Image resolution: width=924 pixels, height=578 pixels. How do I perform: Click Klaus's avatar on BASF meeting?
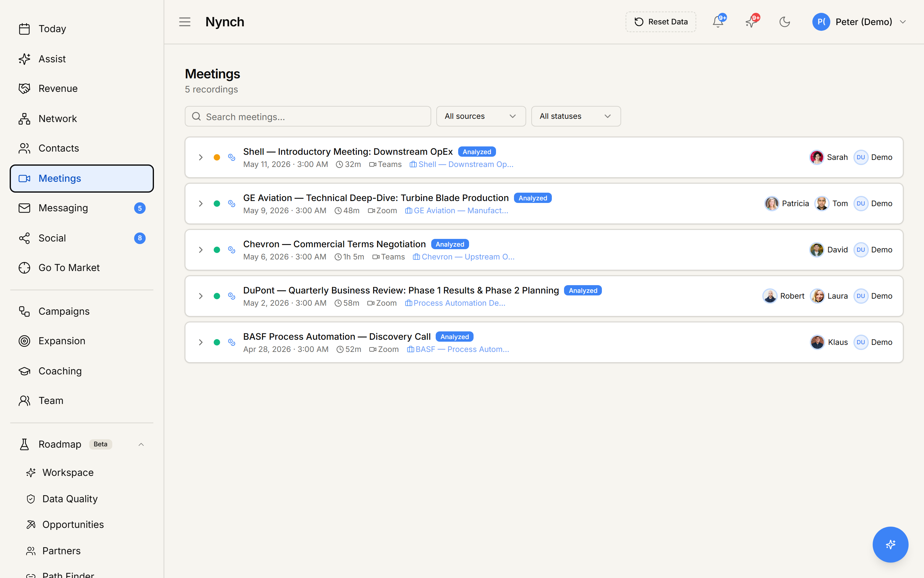pyautogui.click(x=817, y=342)
